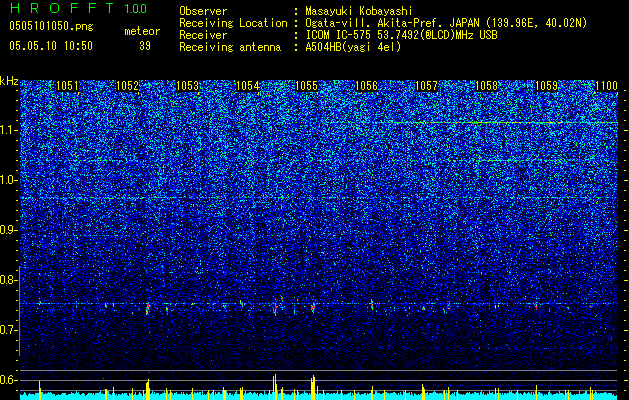Select the 0.9 frequency axis label
The height and width of the screenshot is (400, 629).
[x=8, y=230]
